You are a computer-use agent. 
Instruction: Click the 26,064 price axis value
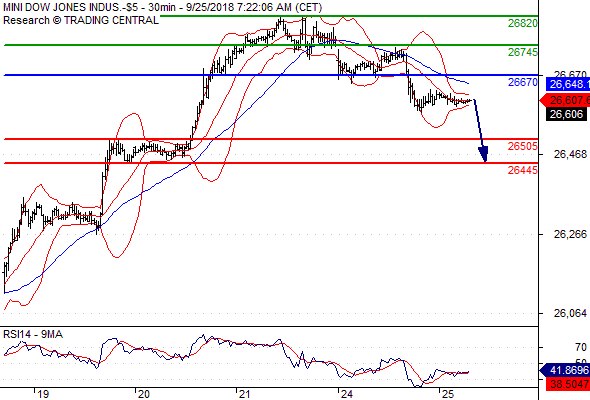(570, 313)
